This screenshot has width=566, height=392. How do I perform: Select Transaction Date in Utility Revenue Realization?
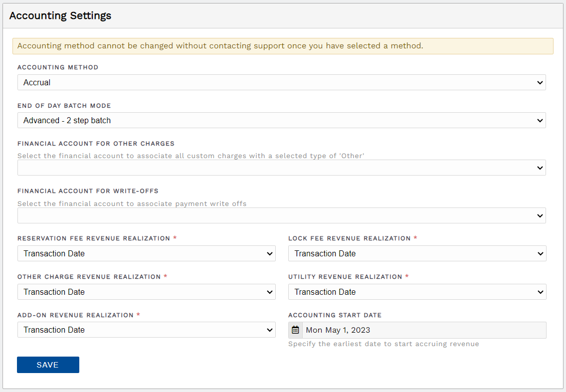[417, 292]
